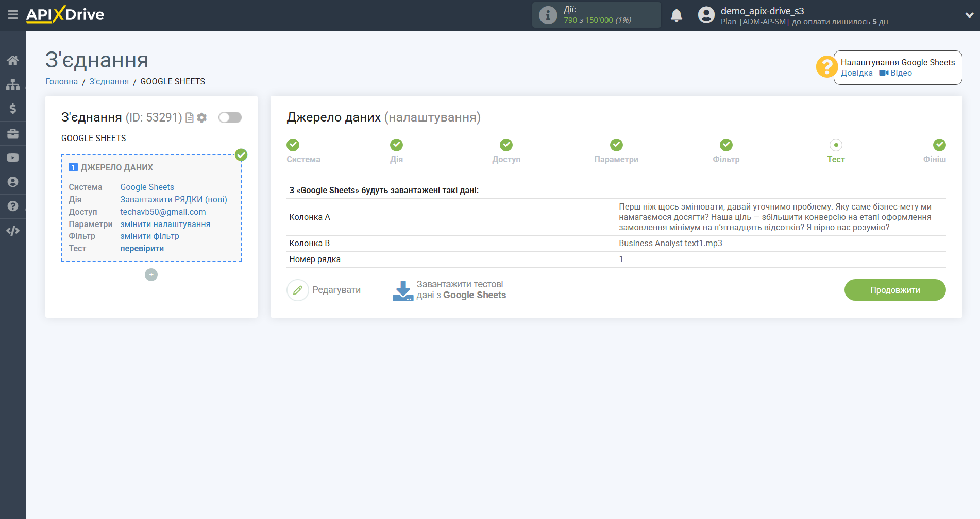Click the copy document icon next to the connection ID

pos(190,118)
